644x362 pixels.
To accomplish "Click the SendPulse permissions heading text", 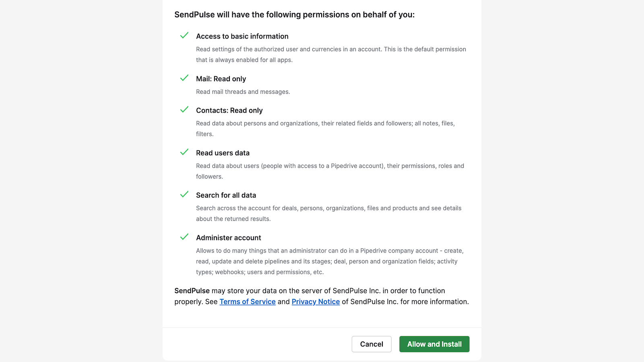I will point(294,15).
